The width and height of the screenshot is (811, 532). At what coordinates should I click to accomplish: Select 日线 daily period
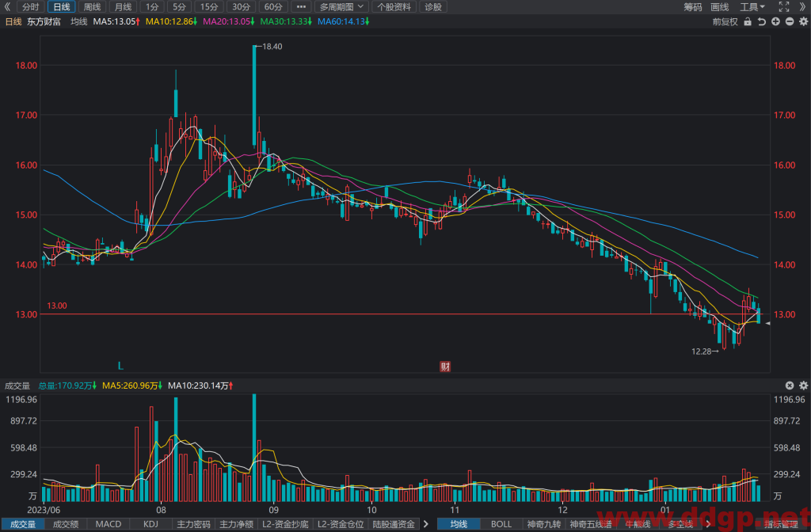[62, 6]
